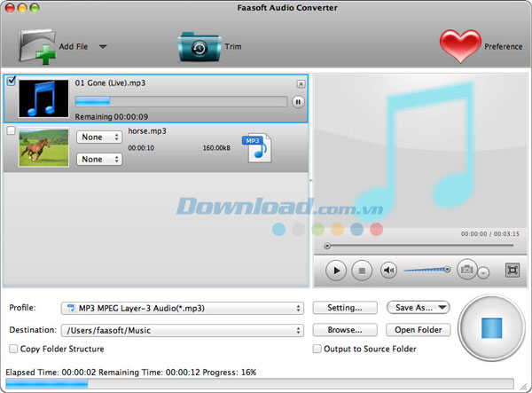This screenshot has height=393, width=532.
Task: Click the 01 Gone (Live).mp3 conversion progress bar
Action: coord(181,101)
